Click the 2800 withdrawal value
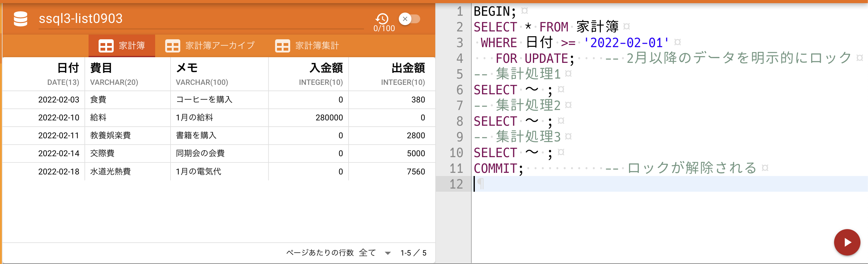This screenshot has width=868, height=264. pyautogui.click(x=416, y=135)
